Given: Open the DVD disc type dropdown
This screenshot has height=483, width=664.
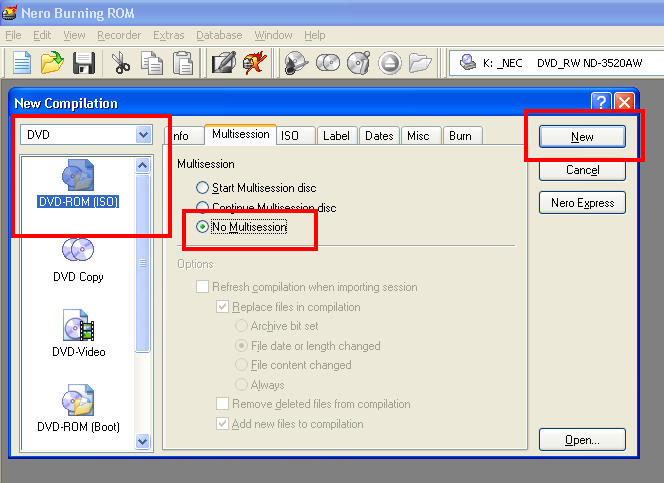Looking at the screenshot, I should [144, 135].
